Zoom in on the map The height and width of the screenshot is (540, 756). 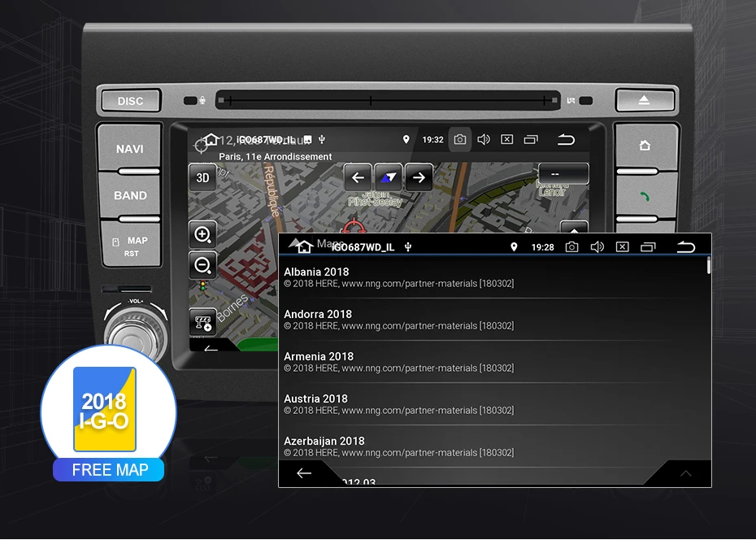point(202,235)
